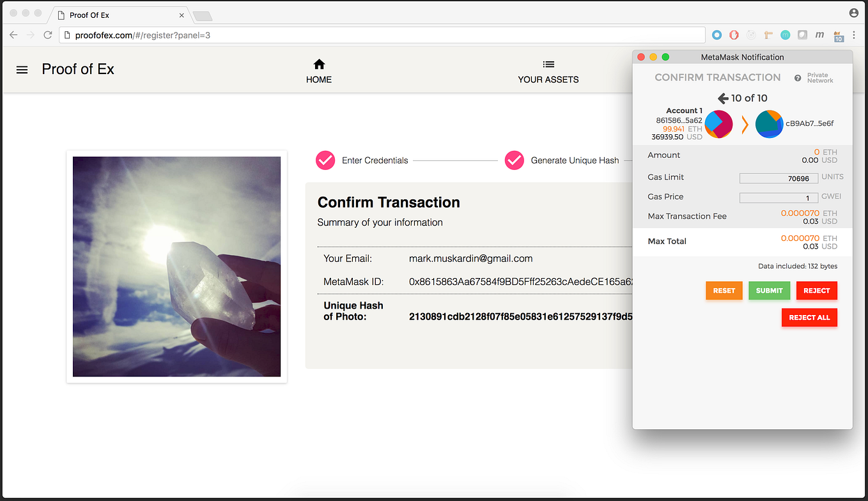Click the Account 1 identicon
This screenshot has height=501, width=868.
[x=718, y=124]
